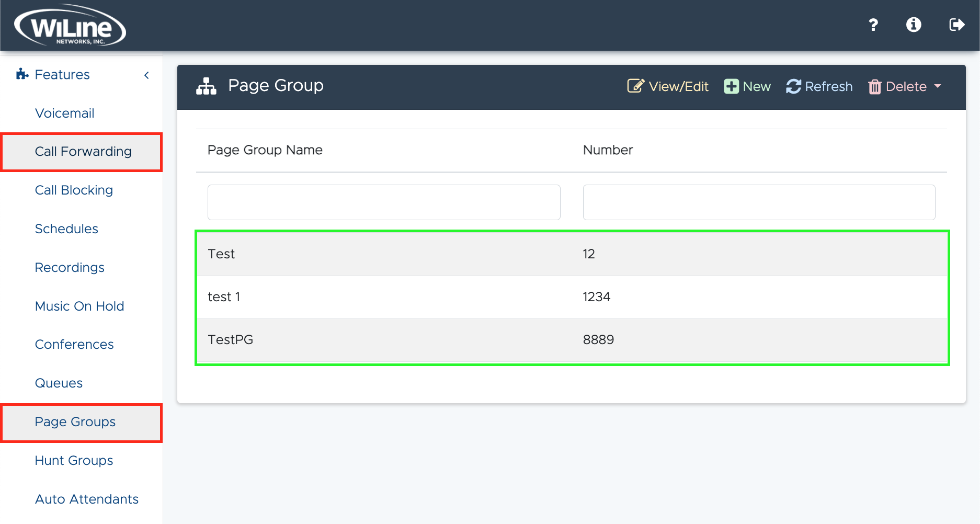Open Recordings in sidebar
Screen dimensions: 980x524
coord(70,268)
